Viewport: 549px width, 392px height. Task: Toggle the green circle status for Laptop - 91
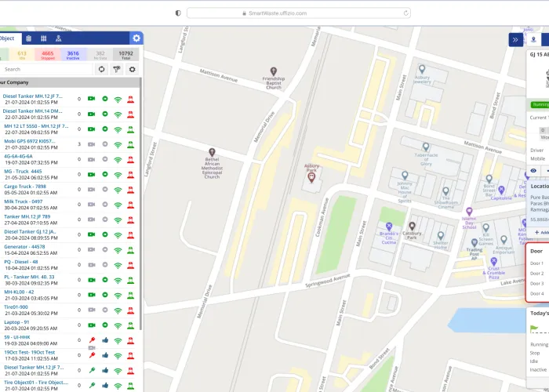[104, 325]
